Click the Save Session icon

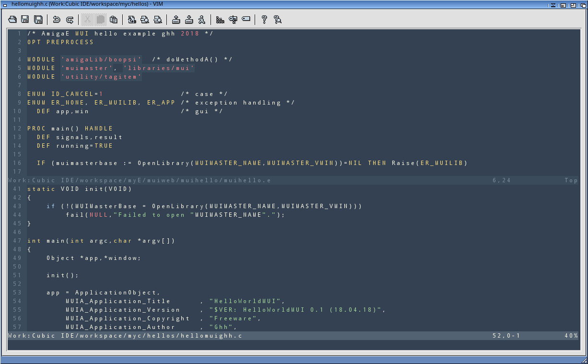tap(189, 20)
